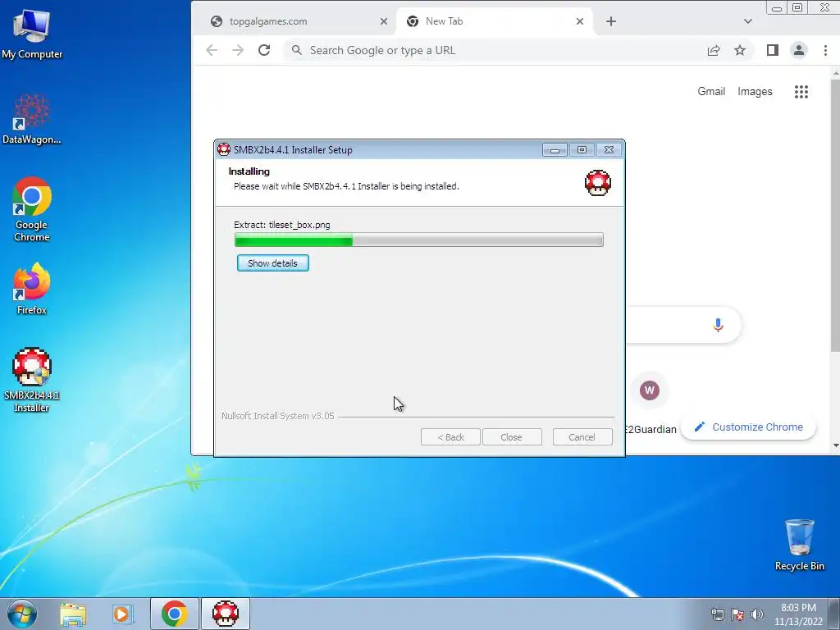Click the disabled Back button in installer
The height and width of the screenshot is (630, 840).
pyautogui.click(x=450, y=437)
